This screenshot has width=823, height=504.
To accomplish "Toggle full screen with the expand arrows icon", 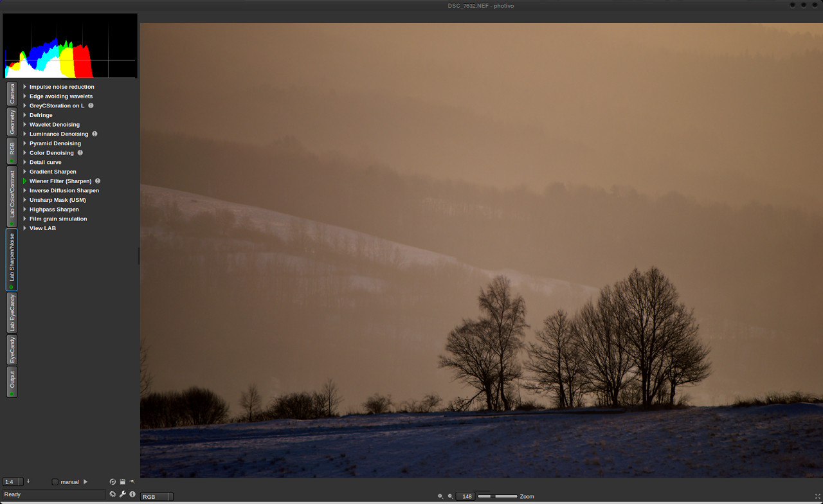I will coord(818,496).
